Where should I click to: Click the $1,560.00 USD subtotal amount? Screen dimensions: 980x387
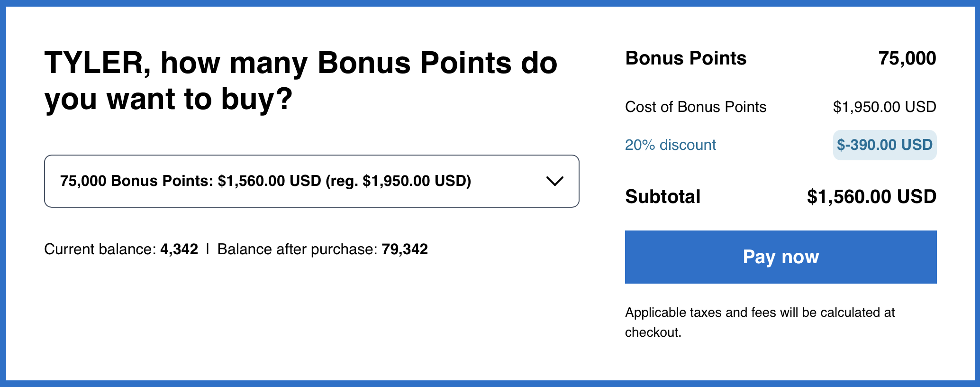coord(871,196)
